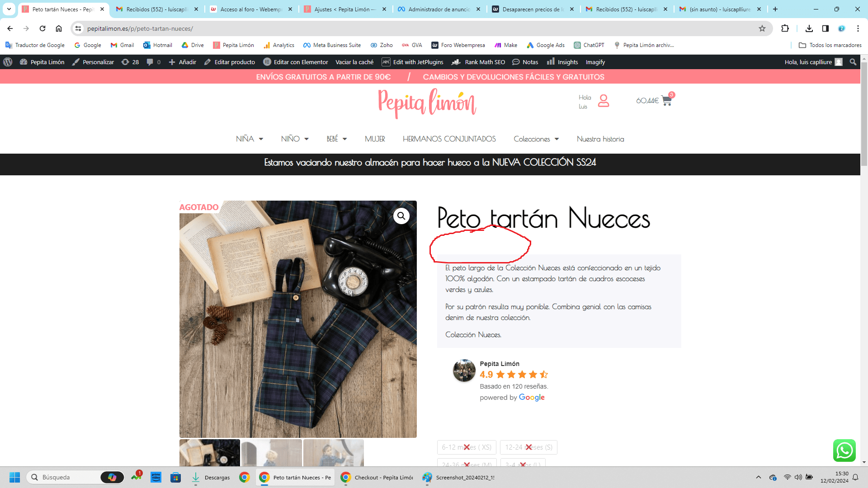Bookmark this page with star icon
The height and width of the screenshot is (488, 868).
pyautogui.click(x=762, y=28)
